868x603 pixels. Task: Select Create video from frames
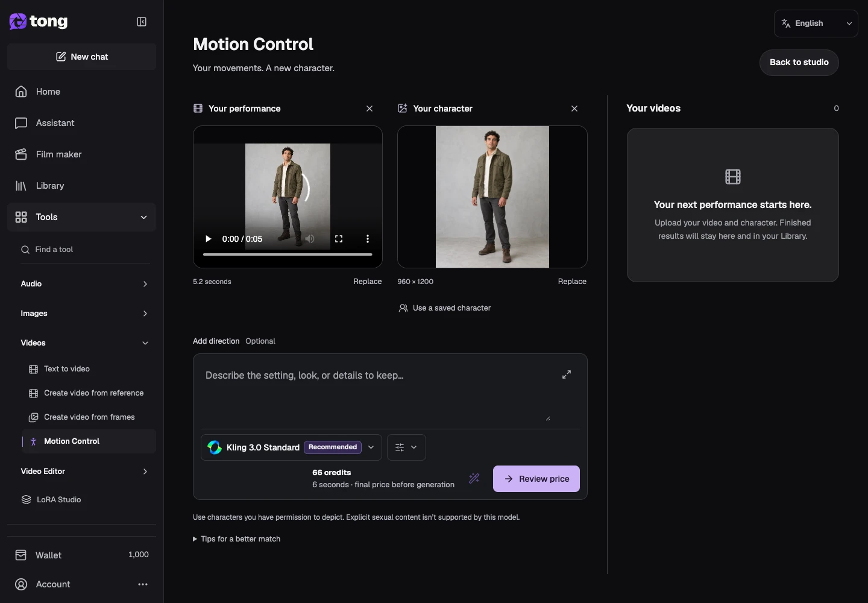(x=89, y=417)
